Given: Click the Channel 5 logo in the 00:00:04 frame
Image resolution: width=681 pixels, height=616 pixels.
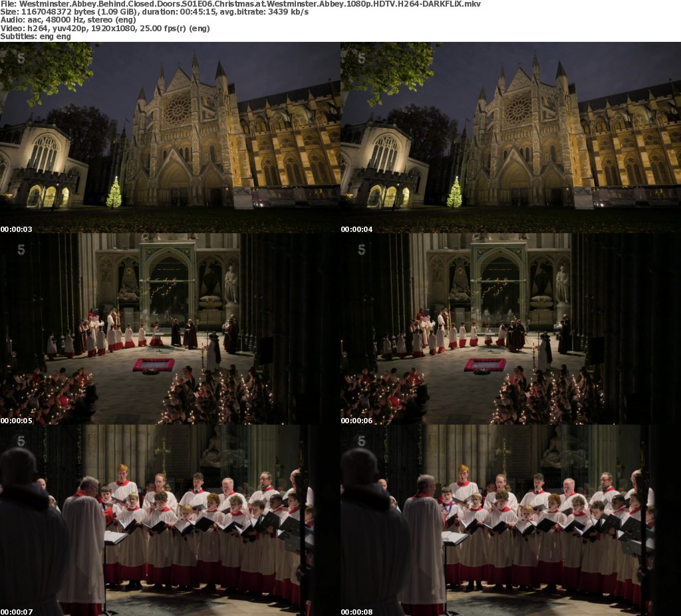Looking at the screenshot, I should click(x=361, y=58).
